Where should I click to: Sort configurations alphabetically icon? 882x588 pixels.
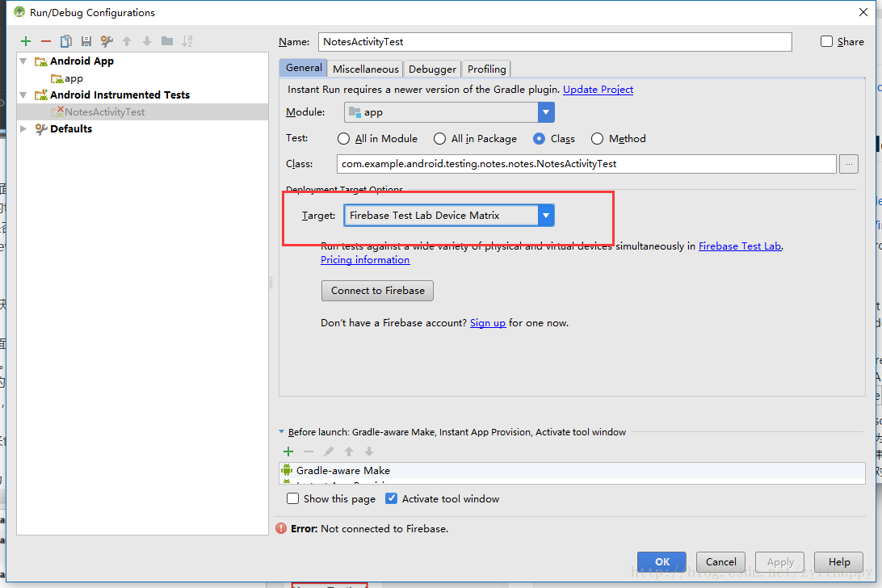pyautogui.click(x=187, y=41)
